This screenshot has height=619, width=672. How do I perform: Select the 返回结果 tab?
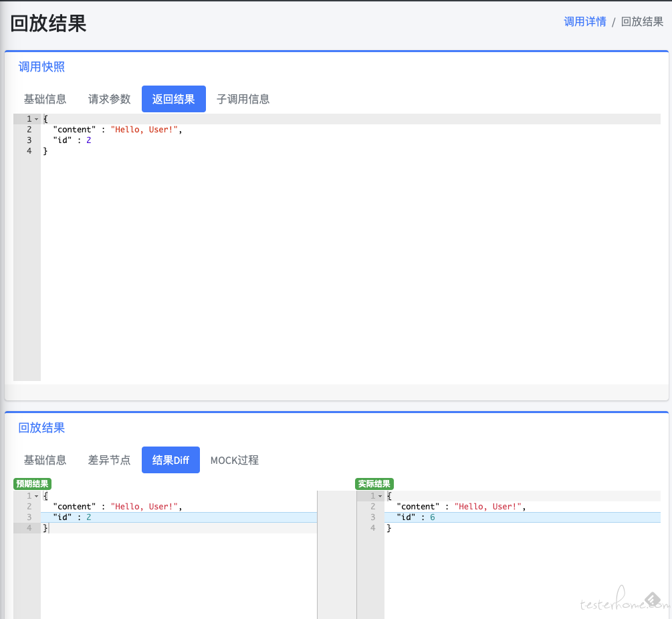174,99
